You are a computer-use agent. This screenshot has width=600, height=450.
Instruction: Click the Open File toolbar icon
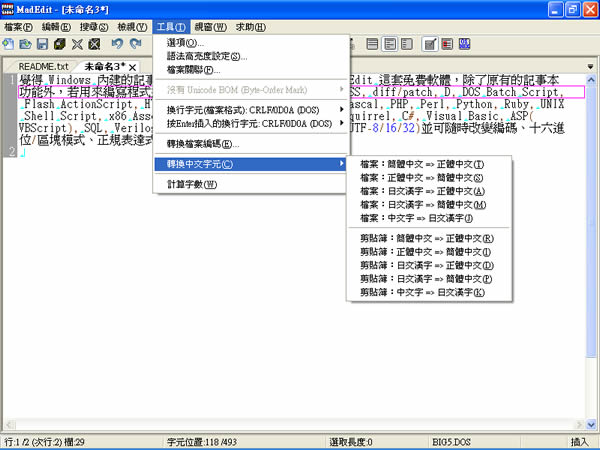pos(27,45)
